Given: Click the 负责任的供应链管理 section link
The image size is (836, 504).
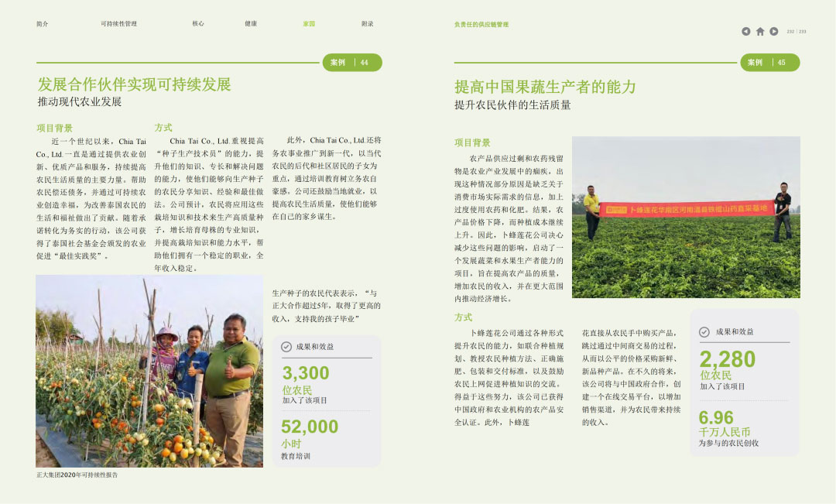Looking at the screenshot, I should (x=481, y=25).
